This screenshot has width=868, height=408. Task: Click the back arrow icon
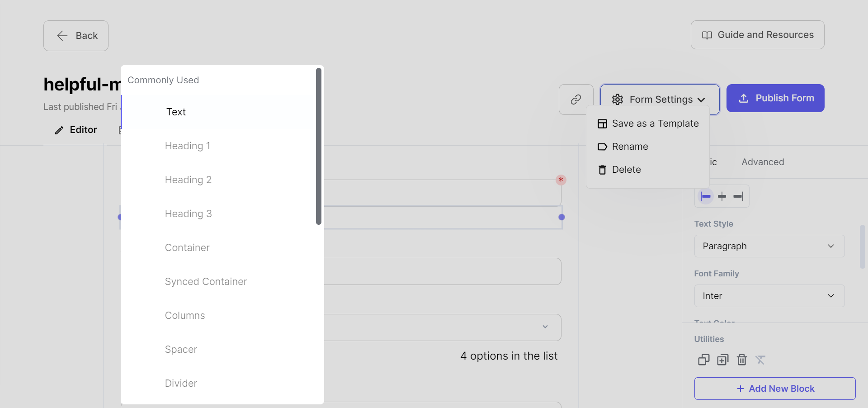coord(62,36)
